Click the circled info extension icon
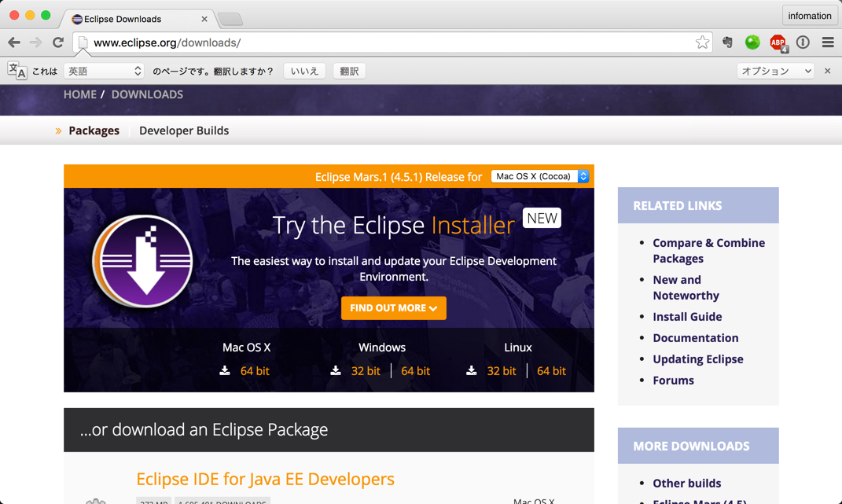 [803, 42]
